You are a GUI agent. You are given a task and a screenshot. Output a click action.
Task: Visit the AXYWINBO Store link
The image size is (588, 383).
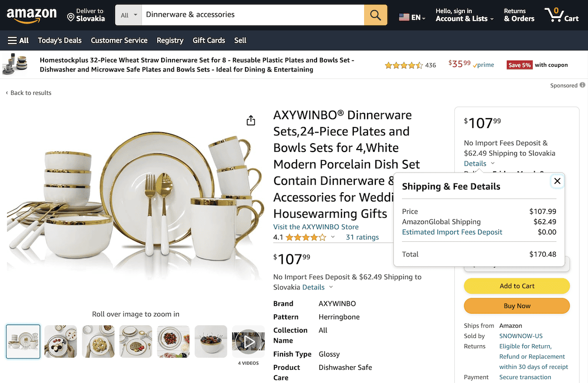pyautogui.click(x=316, y=227)
